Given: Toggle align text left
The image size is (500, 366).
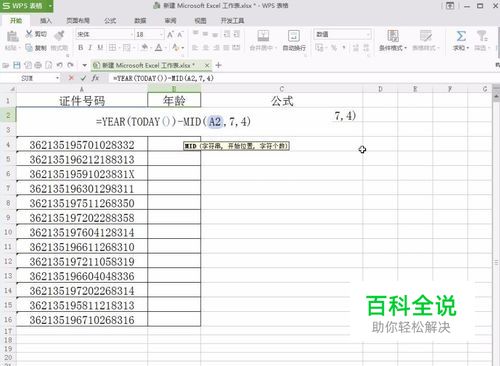Looking at the screenshot, I should coord(196,48).
